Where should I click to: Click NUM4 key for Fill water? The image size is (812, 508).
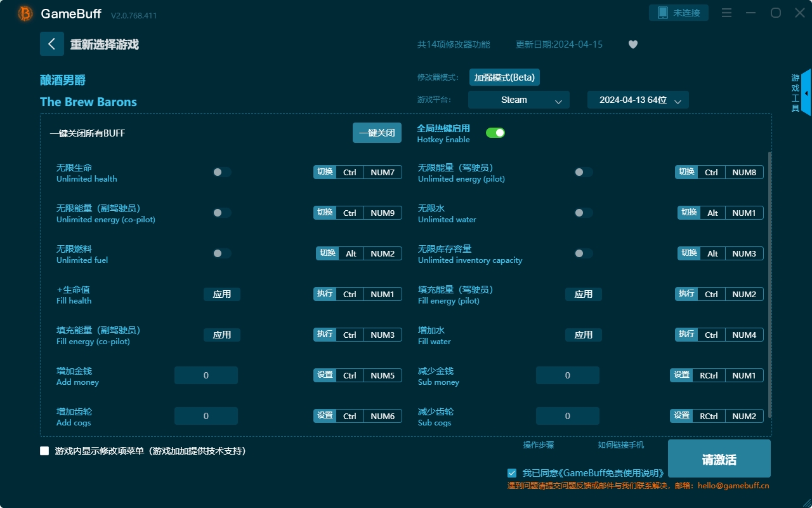click(744, 335)
